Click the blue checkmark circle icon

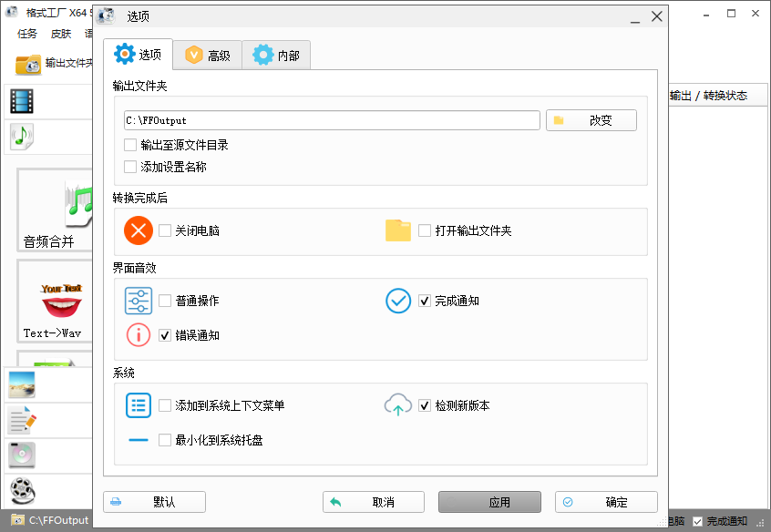(398, 301)
